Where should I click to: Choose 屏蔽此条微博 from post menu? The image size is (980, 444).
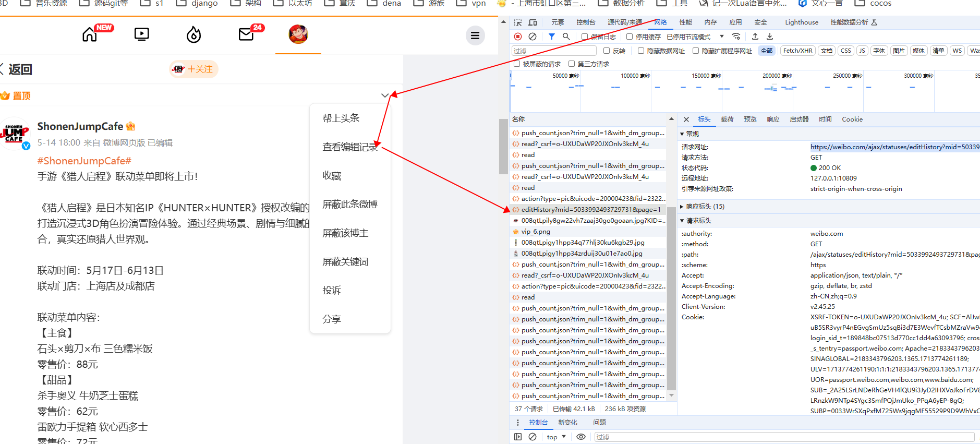[350, 205]
